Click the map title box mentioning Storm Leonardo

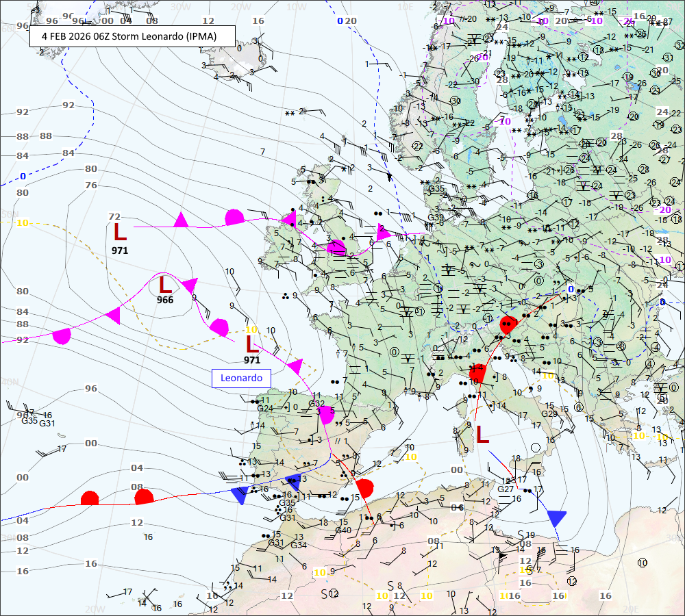click(132, 36)
